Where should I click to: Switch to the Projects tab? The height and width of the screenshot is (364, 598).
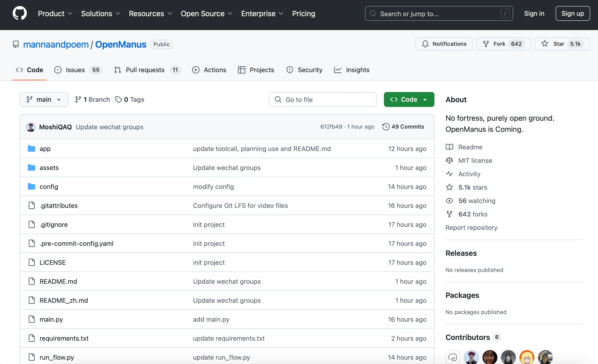click(x=256, y=70)
